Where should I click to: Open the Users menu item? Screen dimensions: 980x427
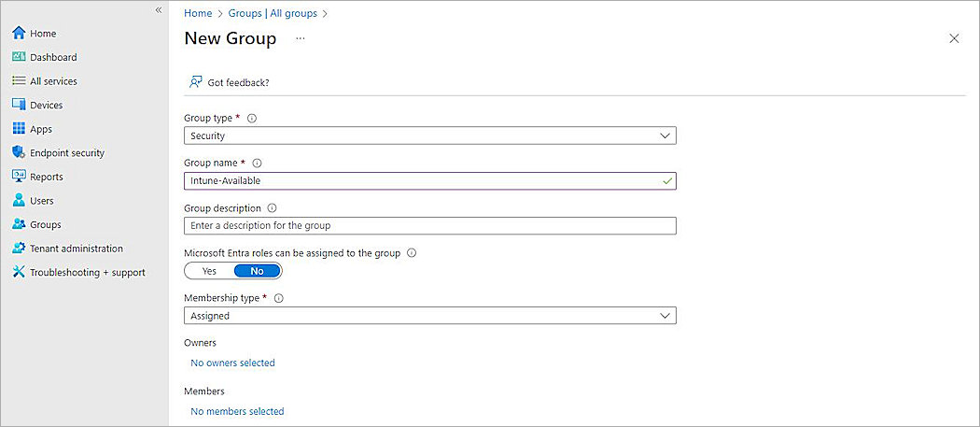point(41,201)
